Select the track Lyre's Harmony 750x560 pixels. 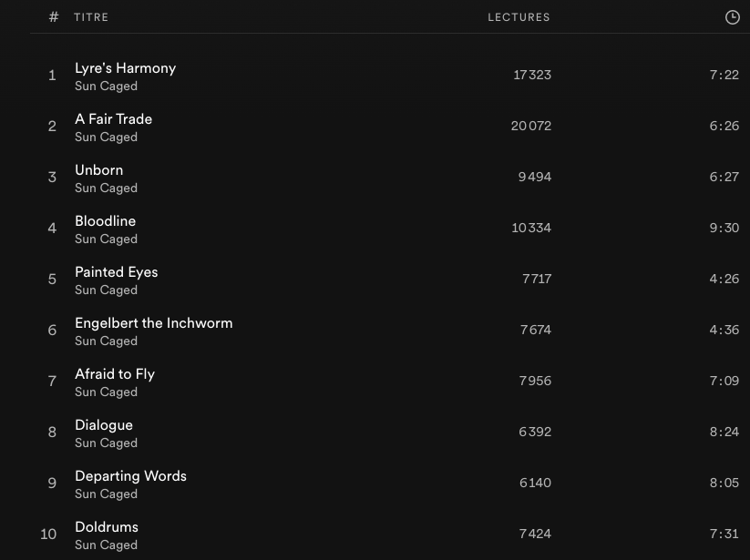click(125, 68)
